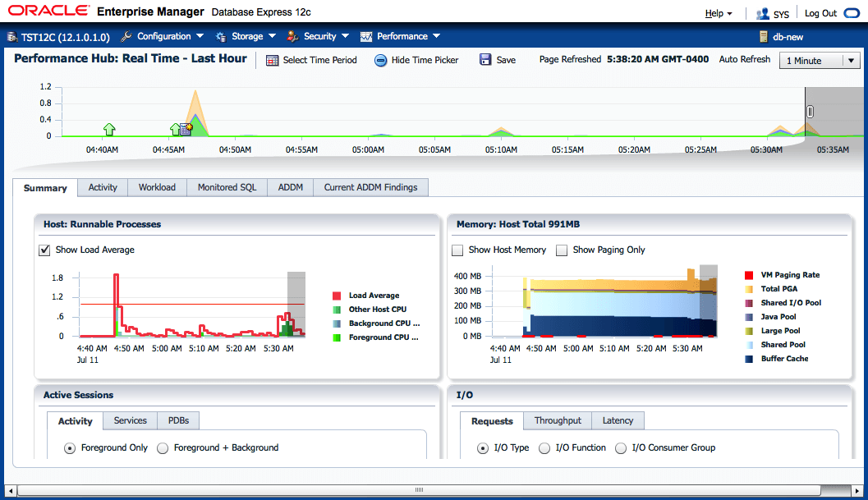The image size is (868, 500).
Task: Open the Monitored SQL tab
Action: point(227,187)
